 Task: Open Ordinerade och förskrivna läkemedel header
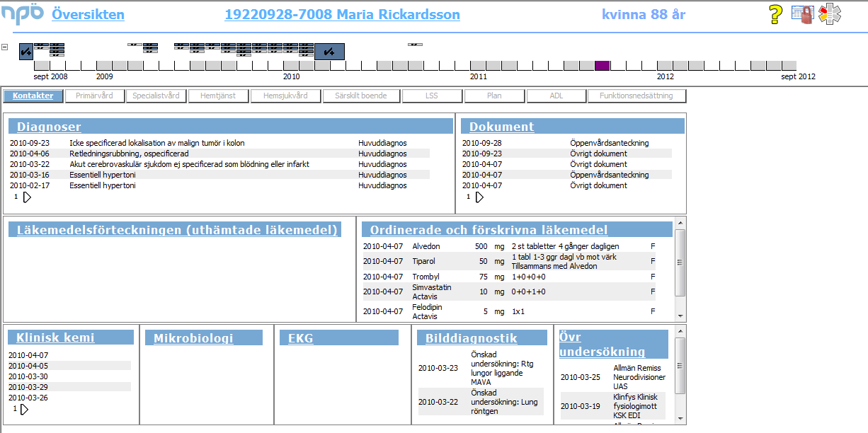[489, 229]
